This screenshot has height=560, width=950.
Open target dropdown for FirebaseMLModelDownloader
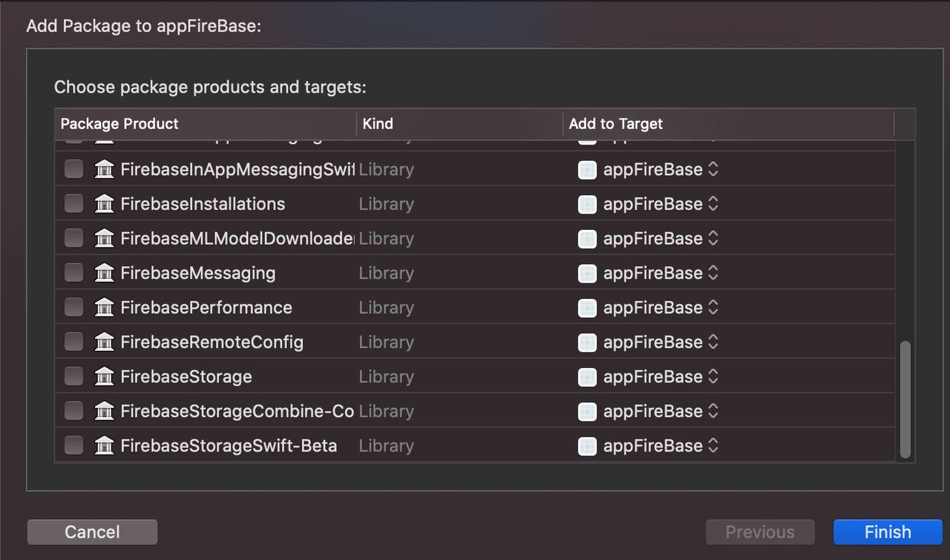(x=648, y=239)
